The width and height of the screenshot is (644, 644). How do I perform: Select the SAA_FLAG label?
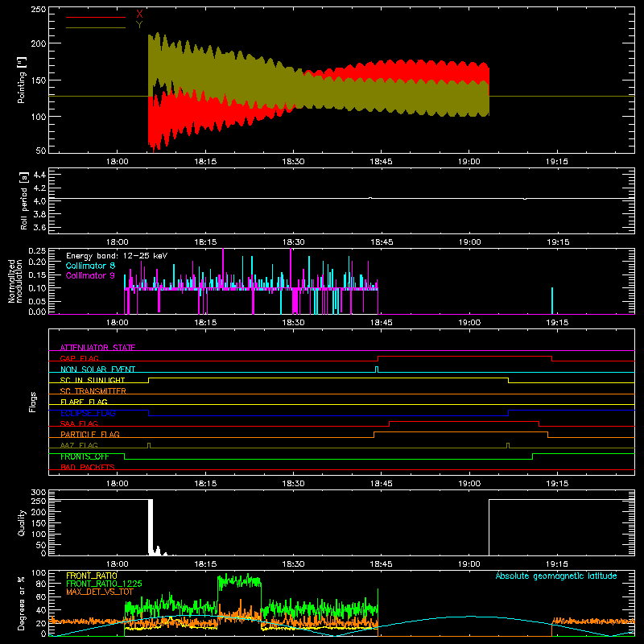[x=79, y=423]
